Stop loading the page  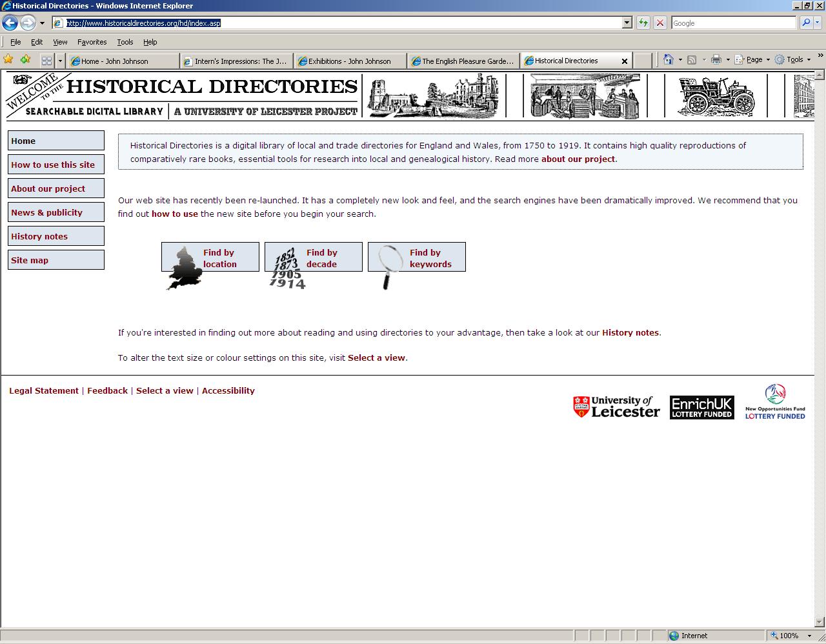point(660,23)
